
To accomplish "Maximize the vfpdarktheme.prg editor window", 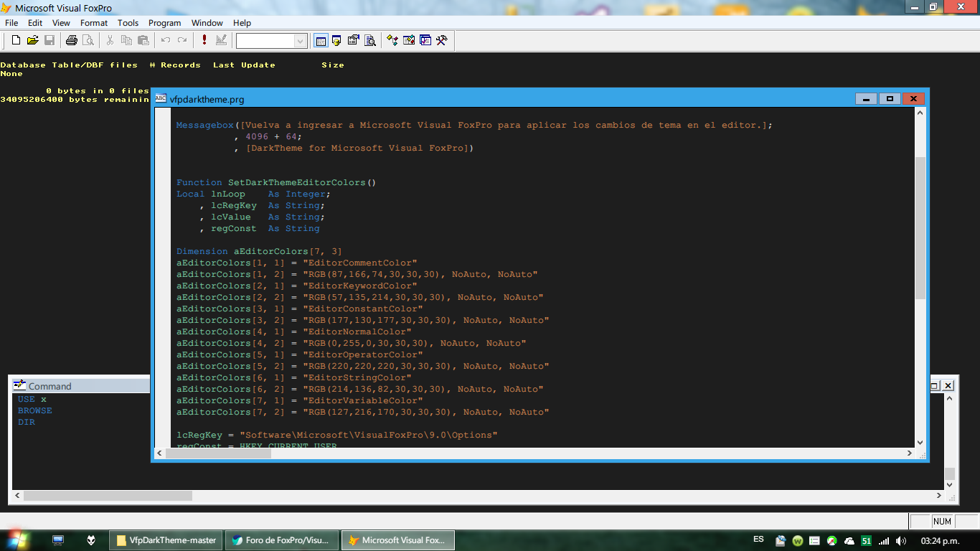I will coord(890,99).
